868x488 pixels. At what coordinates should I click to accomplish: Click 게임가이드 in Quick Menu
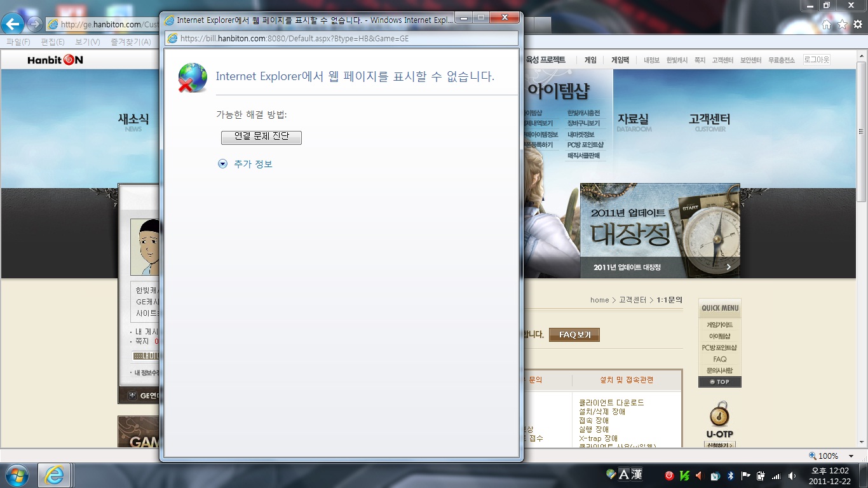pyautogui.click(x=719, y=325)
